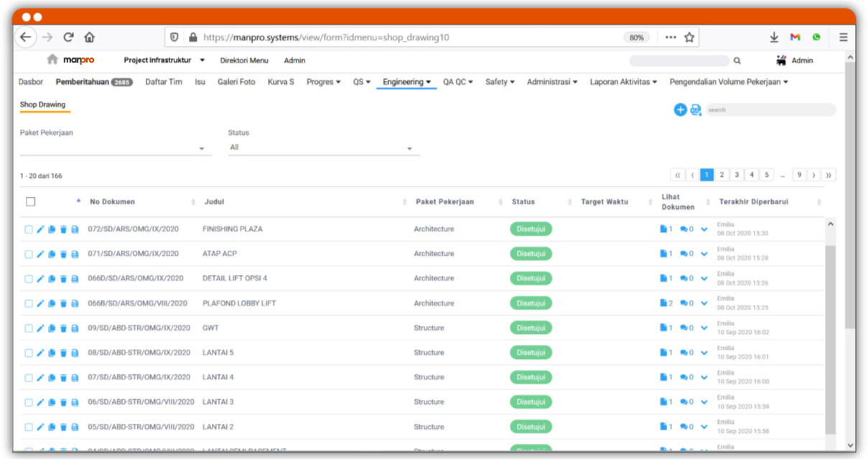This screenshot has height=459, width=868.
Task: Select the LANTAI 4 row checkbox
Action: pyautogui.click(x=29, y=378)
